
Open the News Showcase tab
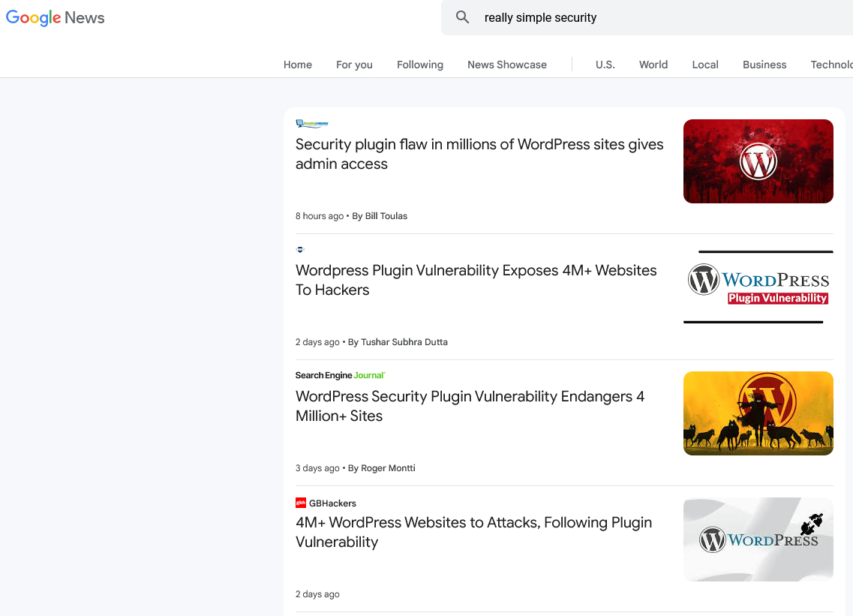507,65
